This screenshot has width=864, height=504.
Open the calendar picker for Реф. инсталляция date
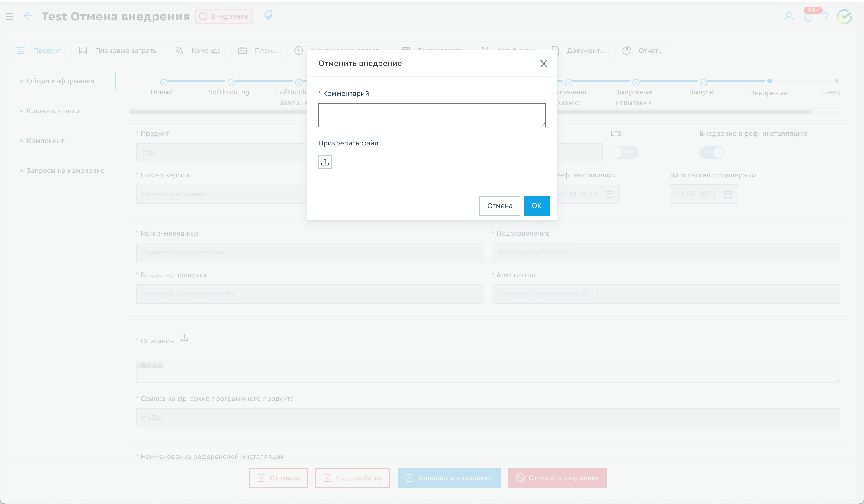(609, 194)
